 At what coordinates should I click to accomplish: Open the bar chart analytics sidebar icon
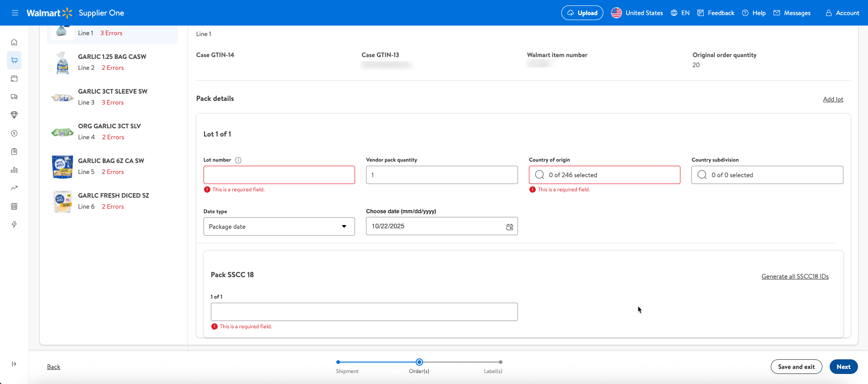pyautogui.click(x=14, y=170)
